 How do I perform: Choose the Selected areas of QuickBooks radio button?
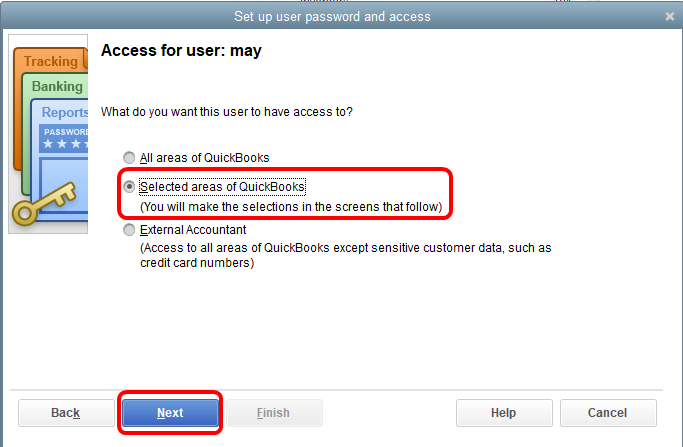click(x=128, y=187)
